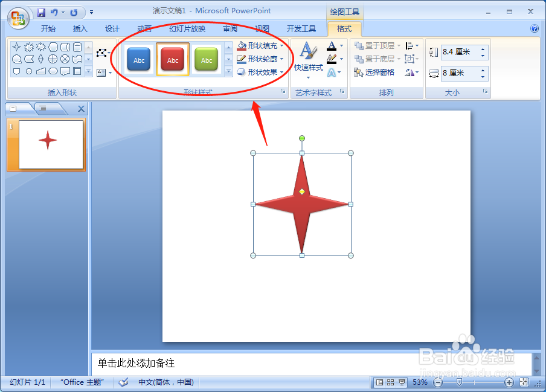This screenshot has height=392, width=546.
Task: Open the Align objects dropdown
Action: [412, 46]
